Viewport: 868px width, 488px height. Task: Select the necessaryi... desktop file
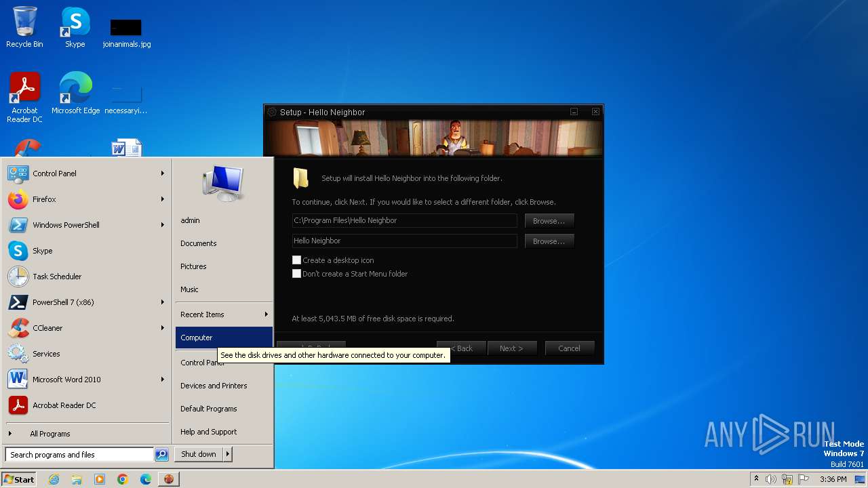[x=126, y=98]
